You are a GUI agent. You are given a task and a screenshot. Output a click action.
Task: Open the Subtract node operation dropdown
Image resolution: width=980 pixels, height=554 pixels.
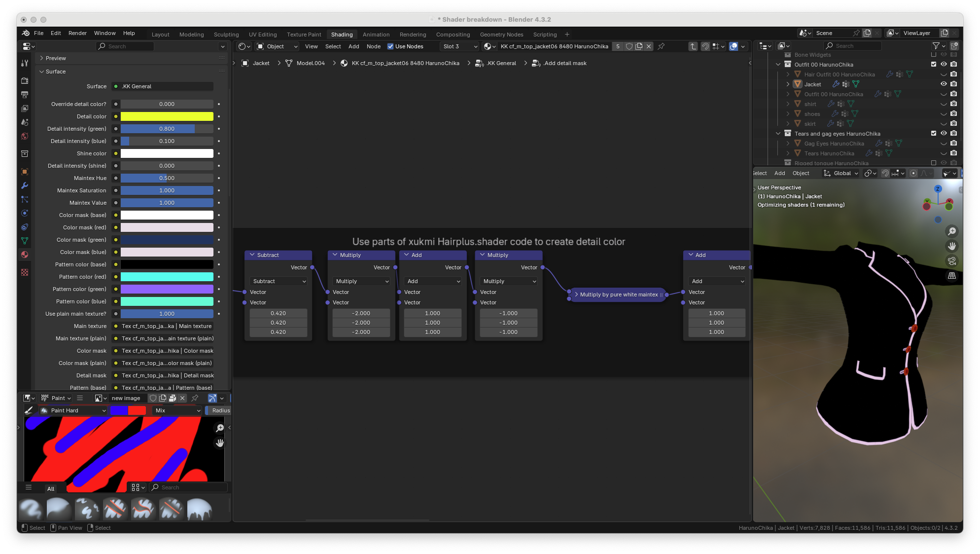tap(279, 281)
